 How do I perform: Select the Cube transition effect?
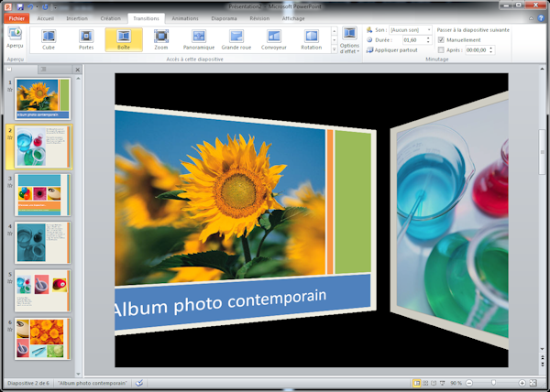(48, 38)
